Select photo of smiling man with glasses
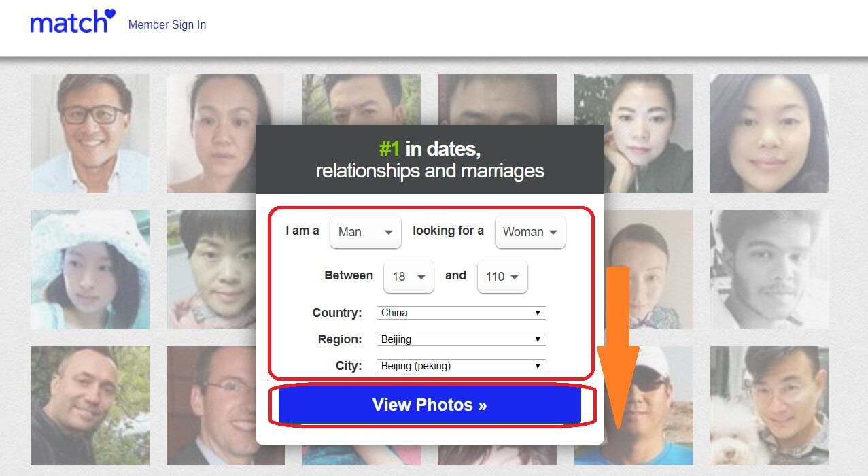Screen dimensions: 868x476 pos(90,133)
